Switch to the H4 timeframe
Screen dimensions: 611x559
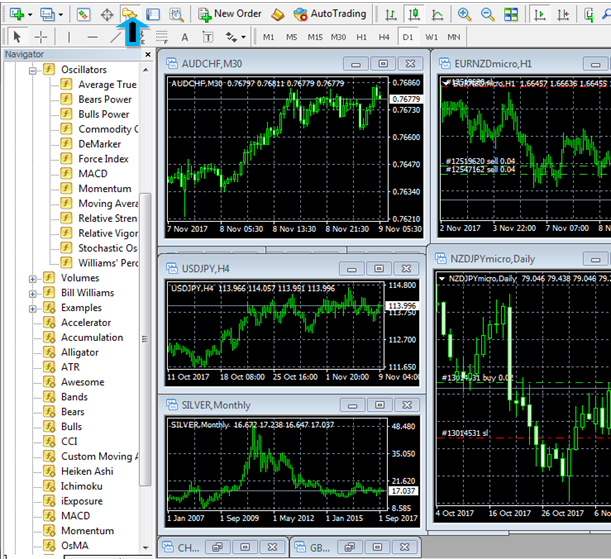click(x=384, y=36)
